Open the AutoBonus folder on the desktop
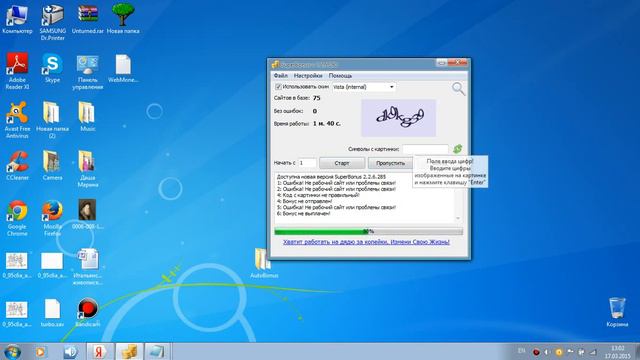Viewport: 640px width, 360px height. pyautogui.click(x=264, y=263)
